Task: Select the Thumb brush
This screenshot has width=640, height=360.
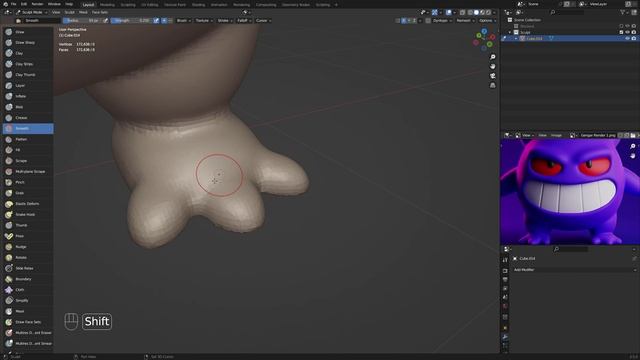Action: tap(28, 225)
